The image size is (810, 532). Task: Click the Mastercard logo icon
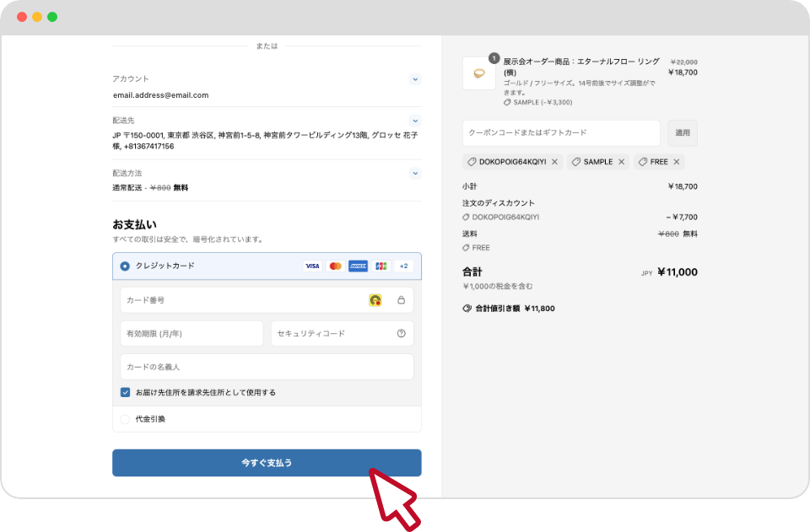[335, 266]
